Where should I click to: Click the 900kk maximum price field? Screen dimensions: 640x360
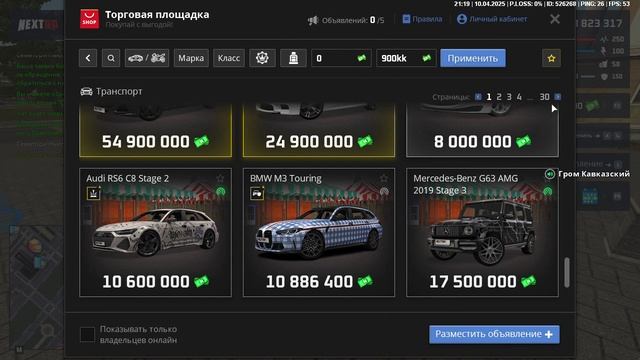[x=406, y=58]
